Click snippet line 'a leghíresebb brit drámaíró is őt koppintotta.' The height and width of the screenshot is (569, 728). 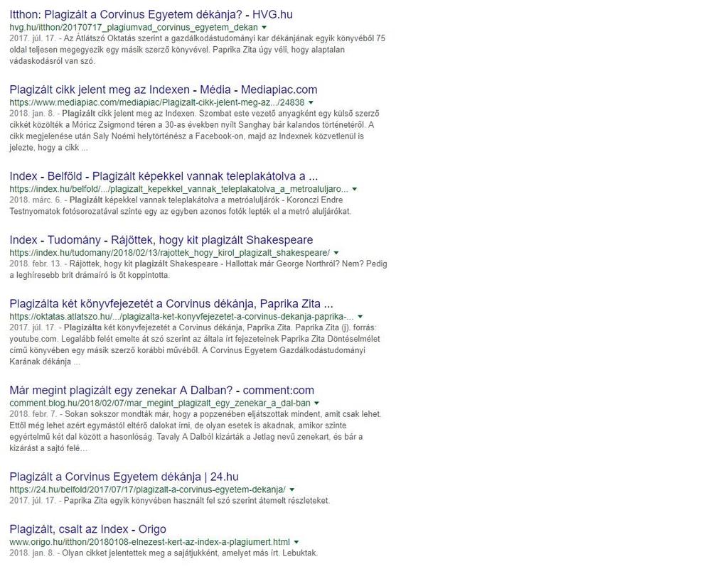[90, 276]
